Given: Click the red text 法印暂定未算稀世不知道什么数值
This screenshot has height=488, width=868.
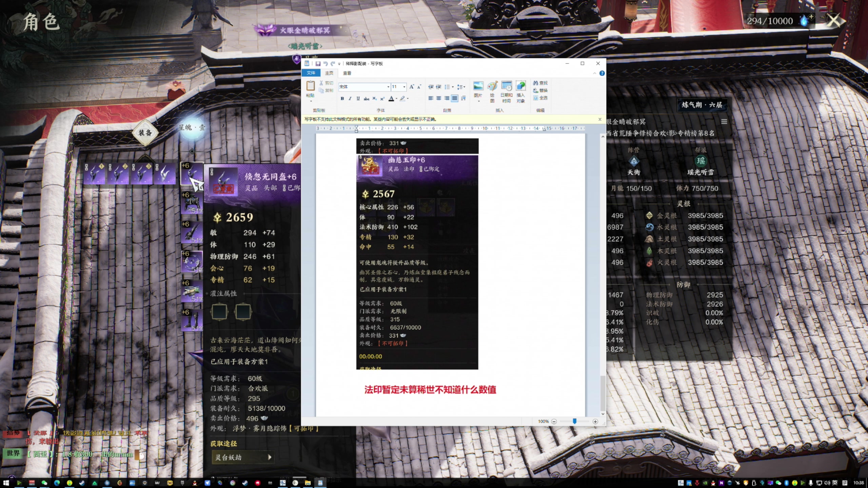Looking at the screenshot, I should (x=430, y=390).
